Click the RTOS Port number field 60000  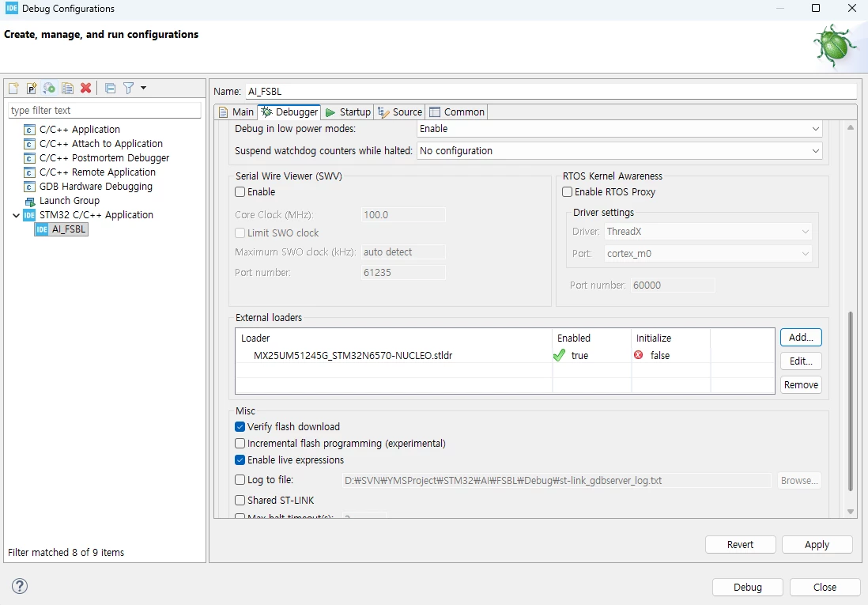click(x=673, y=285)
